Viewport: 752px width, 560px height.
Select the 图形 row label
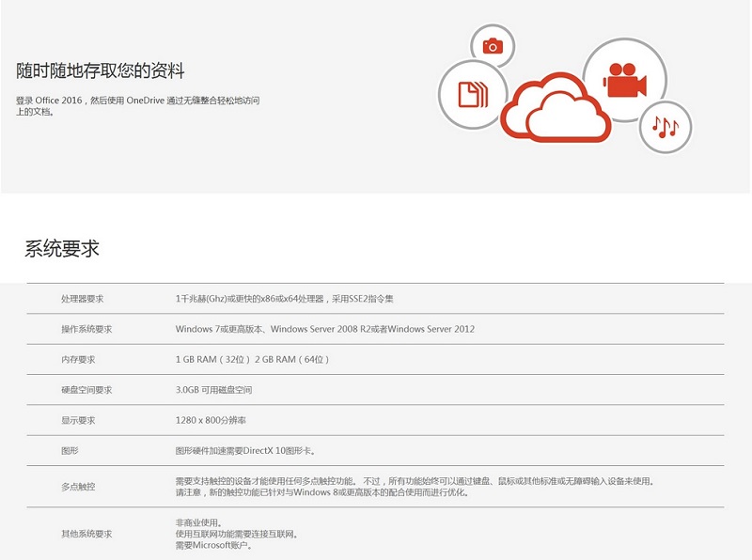pyautogui.click(x=70, y=450)
